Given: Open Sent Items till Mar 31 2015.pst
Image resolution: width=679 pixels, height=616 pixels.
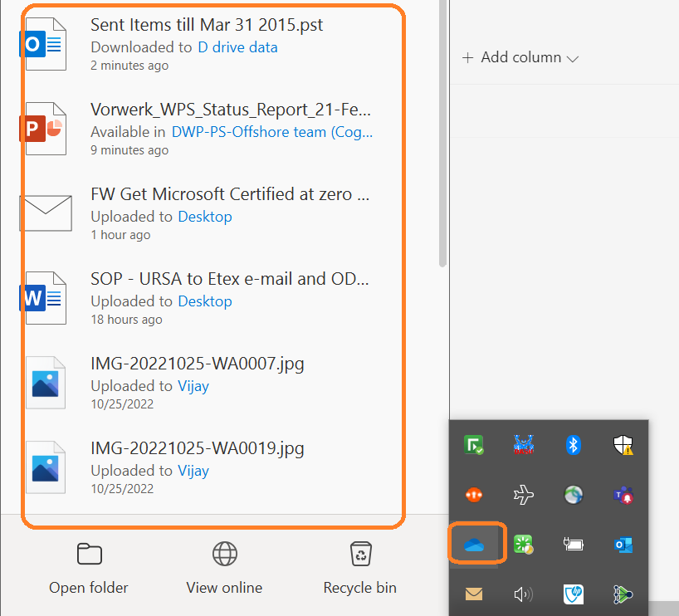Looking at the screenshot, I should (207, 25).
